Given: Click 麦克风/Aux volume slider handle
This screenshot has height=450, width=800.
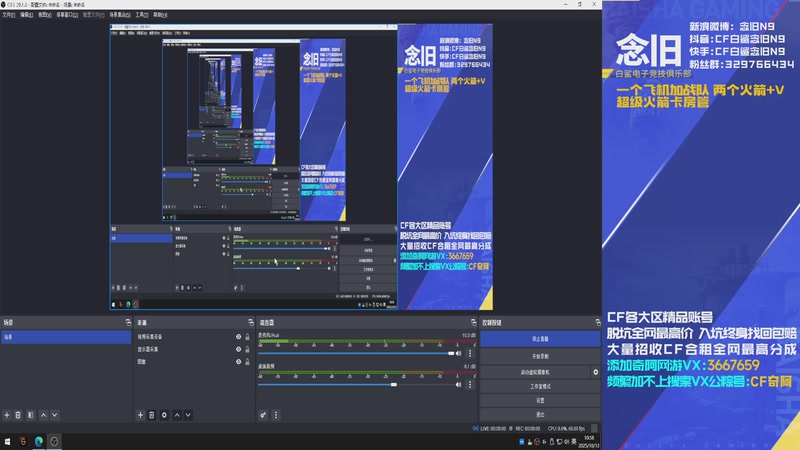Looking at the screenshot, I should 451,353.
